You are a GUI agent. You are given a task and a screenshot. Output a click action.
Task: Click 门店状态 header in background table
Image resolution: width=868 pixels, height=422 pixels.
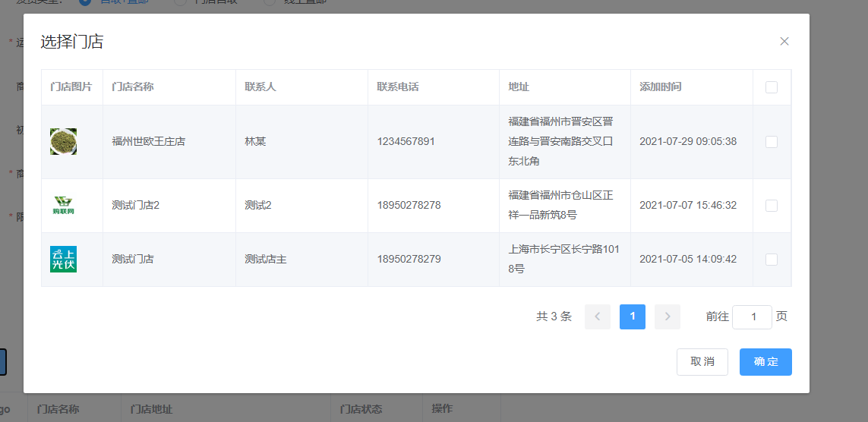pyautogui.click(x=361, y=409)
